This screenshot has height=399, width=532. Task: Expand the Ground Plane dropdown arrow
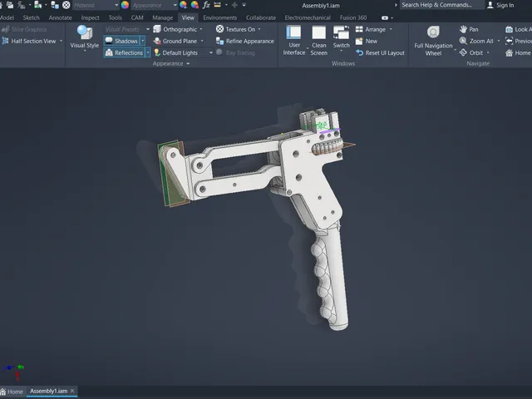tap(202, 41)
